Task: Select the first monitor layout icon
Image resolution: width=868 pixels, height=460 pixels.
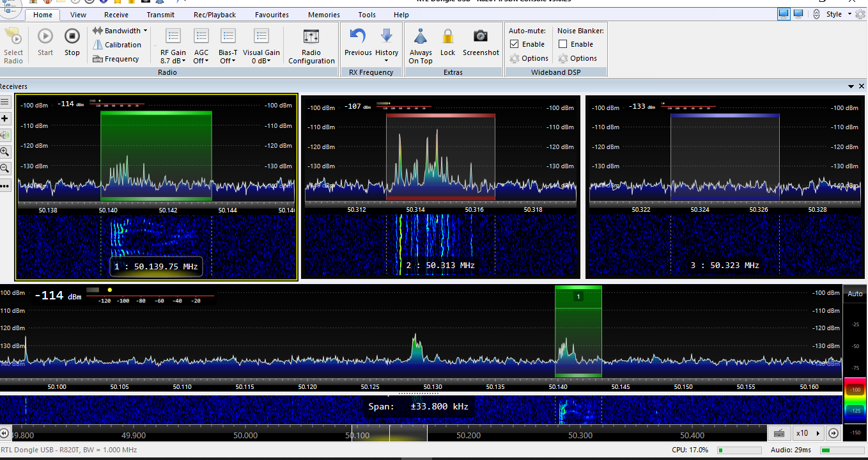Action: point(784,13)
